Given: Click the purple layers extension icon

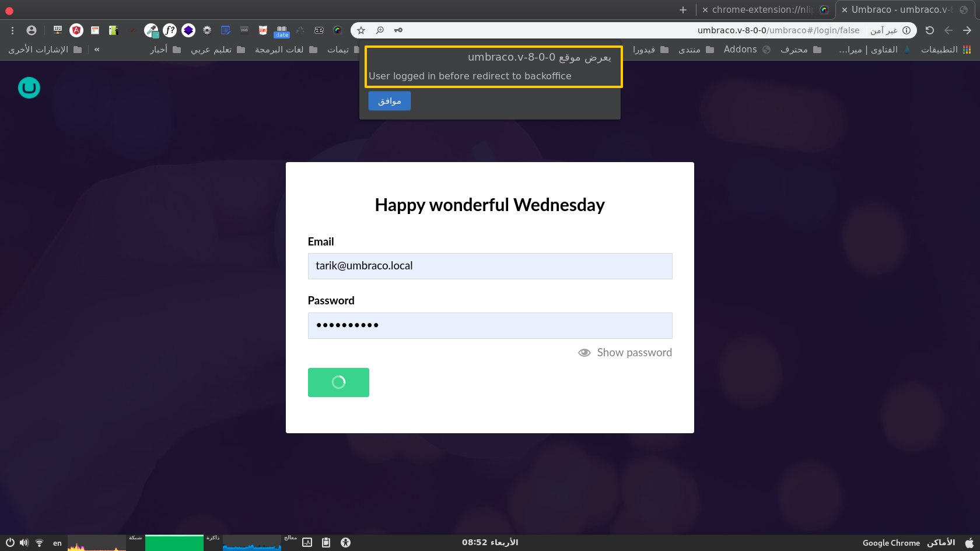Looking at the screenshot, I should 188,30.
